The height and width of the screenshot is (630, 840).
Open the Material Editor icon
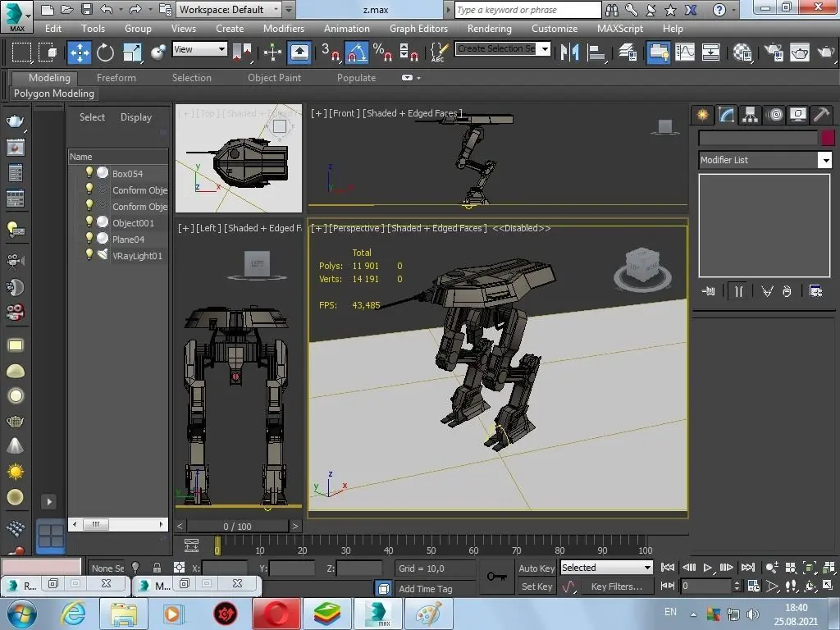[x=743, y=52]
